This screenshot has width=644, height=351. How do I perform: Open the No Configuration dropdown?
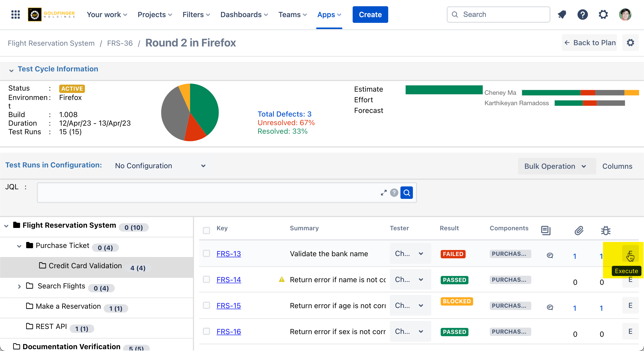160,166
